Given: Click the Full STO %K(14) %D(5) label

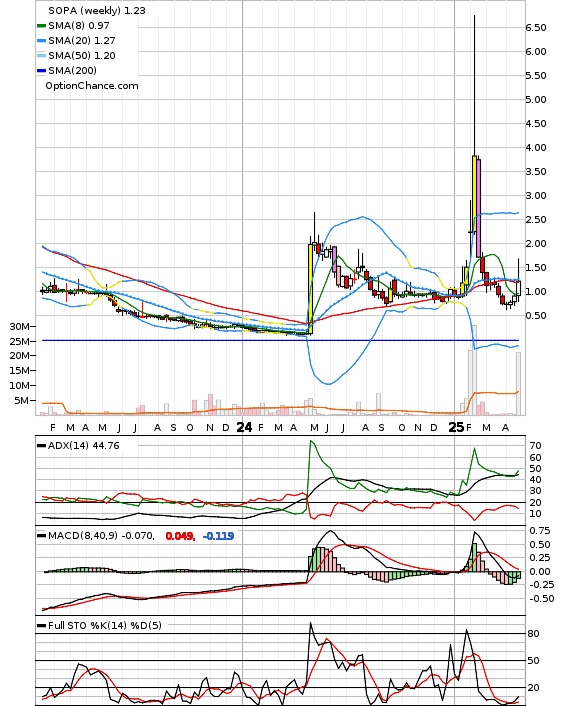Looking at the screenshot, I should click(105, 625).
